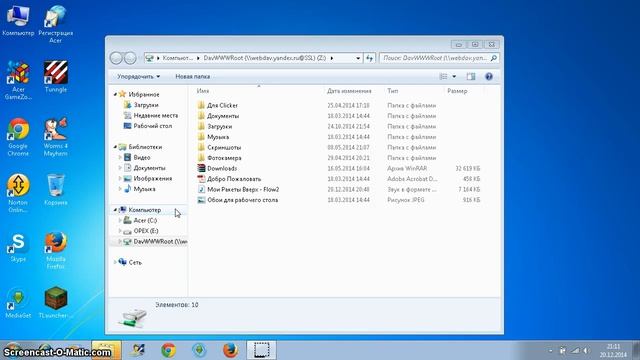This screenshot has width=640, height=360.
Task: Click the Explorer back navigation arrow
Action: click(116, 58)
